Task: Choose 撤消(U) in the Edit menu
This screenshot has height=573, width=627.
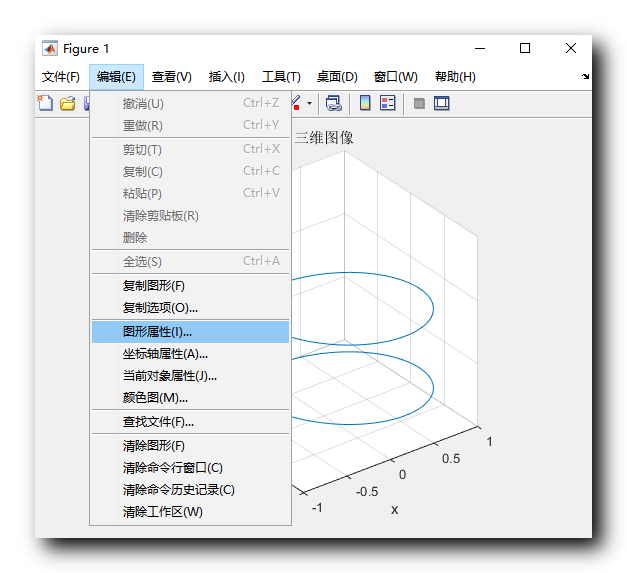Action: [x=190, y=104]
